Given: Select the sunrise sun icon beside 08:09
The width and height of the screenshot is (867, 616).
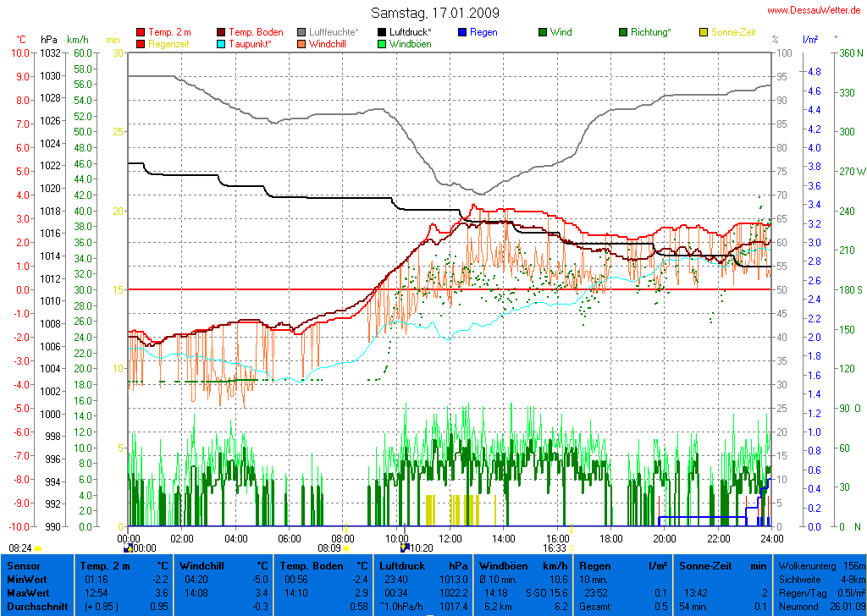Looking at the screenshot, I should [x=346, y=548].
